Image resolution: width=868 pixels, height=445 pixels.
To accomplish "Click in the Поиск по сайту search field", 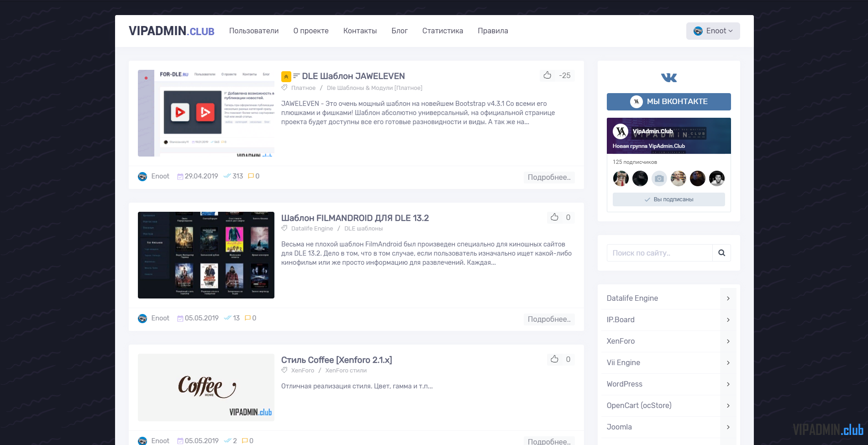I will click(x=659, y=253).
